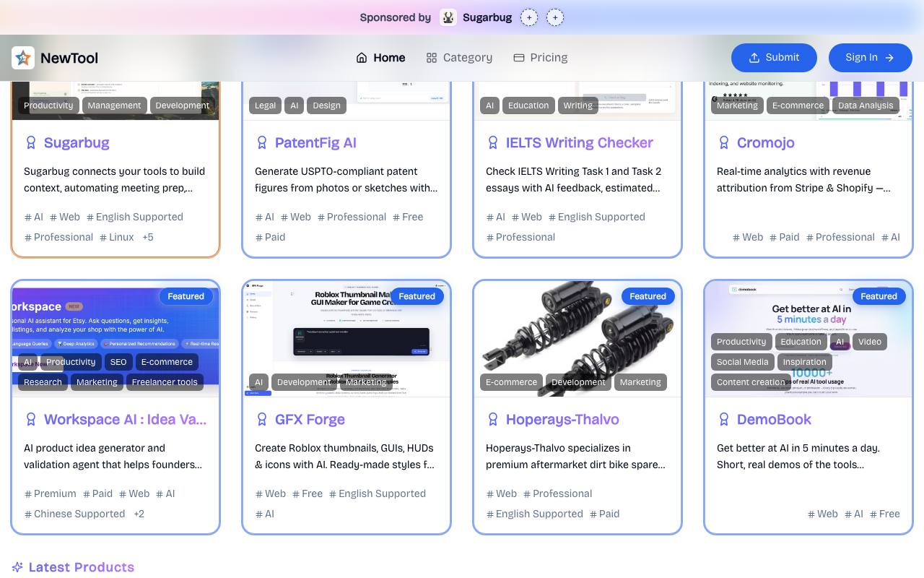Click the #Free hashtag on PatentFig AI card
The width and height of the screenshot is (924, 578).
point(408,217)
